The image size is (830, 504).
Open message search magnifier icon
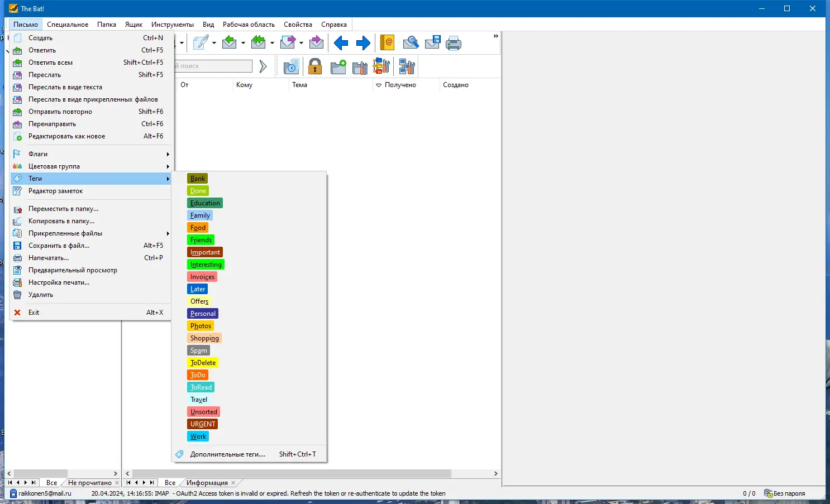click(x=411, y=42)
